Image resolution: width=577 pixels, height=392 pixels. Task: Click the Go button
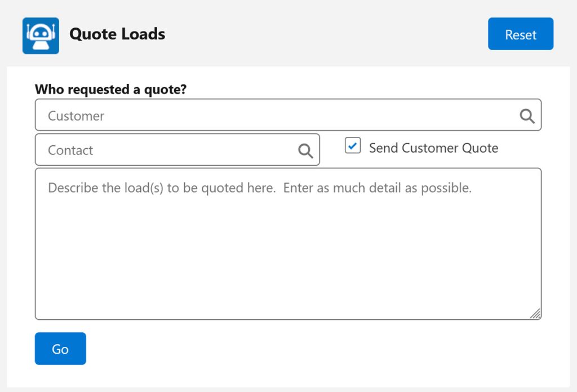click(60, 349)
